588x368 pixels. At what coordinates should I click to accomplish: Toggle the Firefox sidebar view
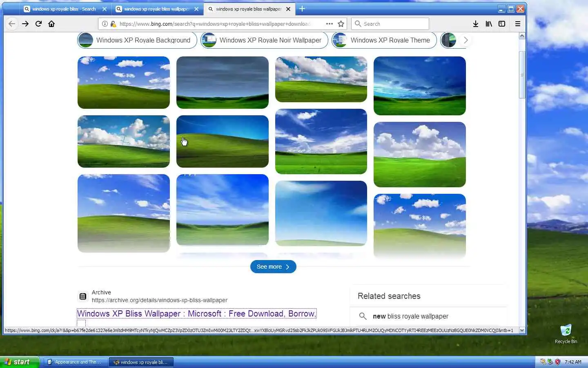[502, 24]
